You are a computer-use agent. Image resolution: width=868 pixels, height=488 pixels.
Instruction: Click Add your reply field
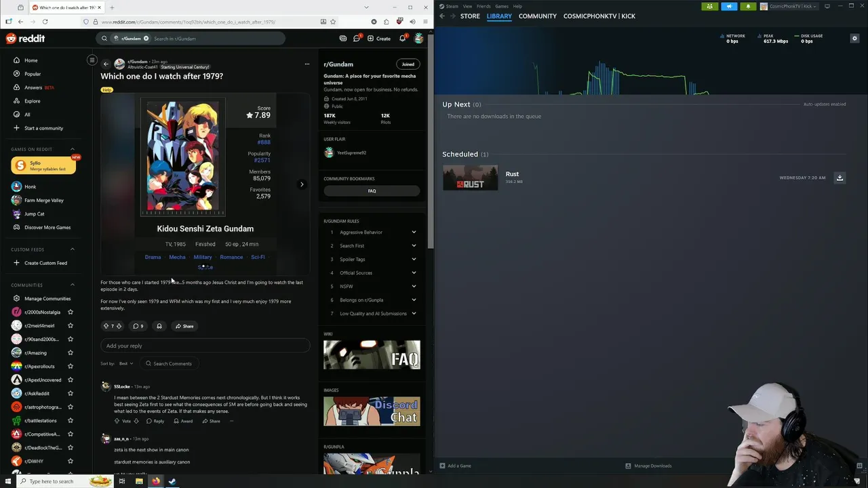(x=205, y=346)
